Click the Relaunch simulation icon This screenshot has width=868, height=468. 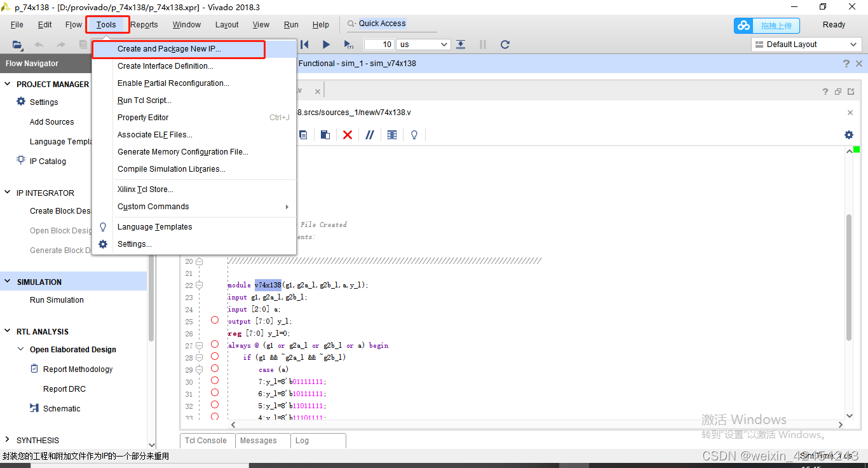(505, 45)
